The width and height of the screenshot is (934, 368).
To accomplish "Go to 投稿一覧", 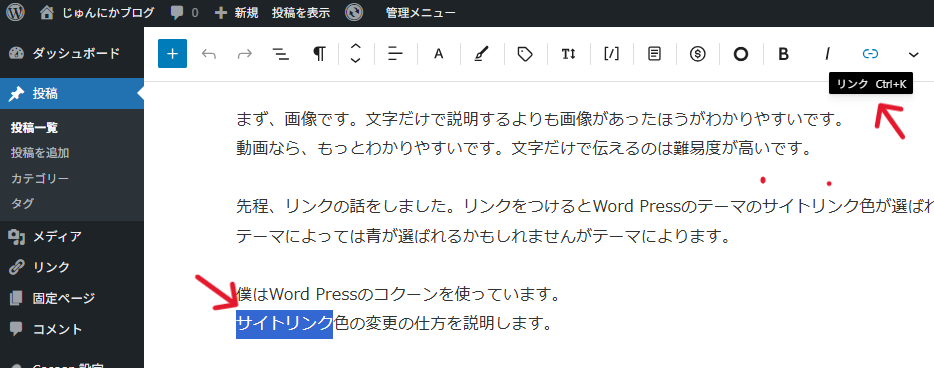I will click(34, 127).
